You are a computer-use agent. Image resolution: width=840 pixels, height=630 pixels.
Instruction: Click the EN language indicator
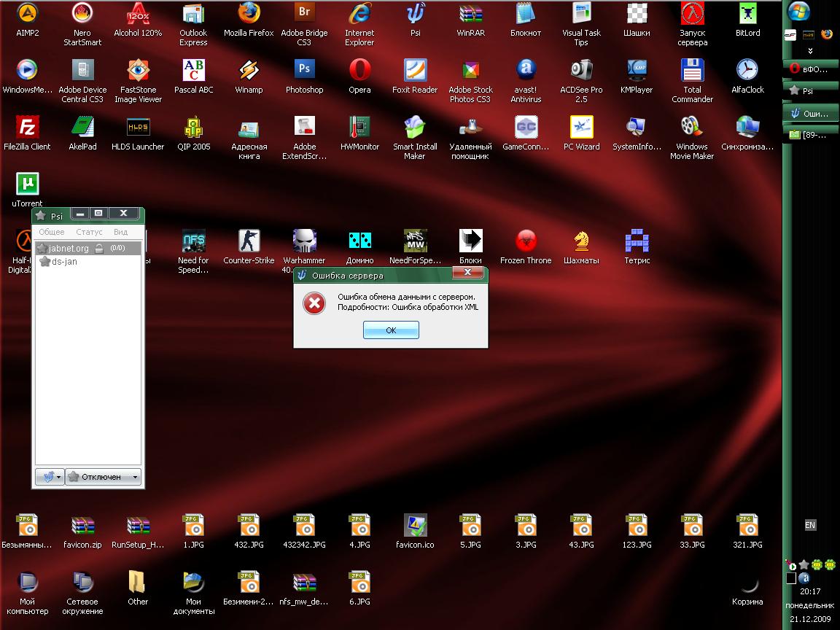pyautogui.click(x=810, y=525)
